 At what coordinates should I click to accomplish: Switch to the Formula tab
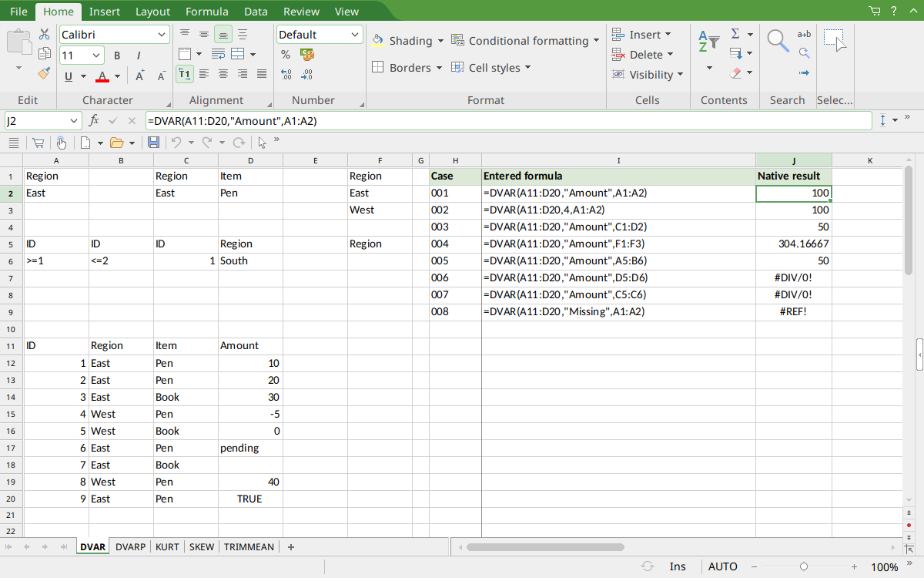207,12
